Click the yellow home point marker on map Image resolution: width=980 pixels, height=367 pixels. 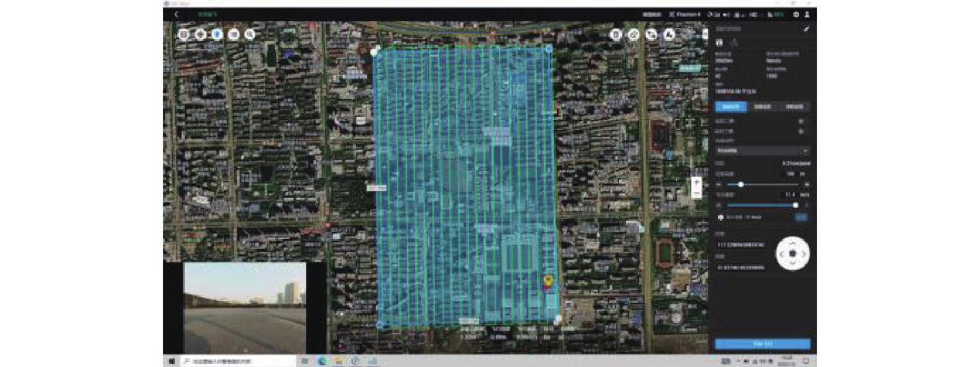coord(548,280)
